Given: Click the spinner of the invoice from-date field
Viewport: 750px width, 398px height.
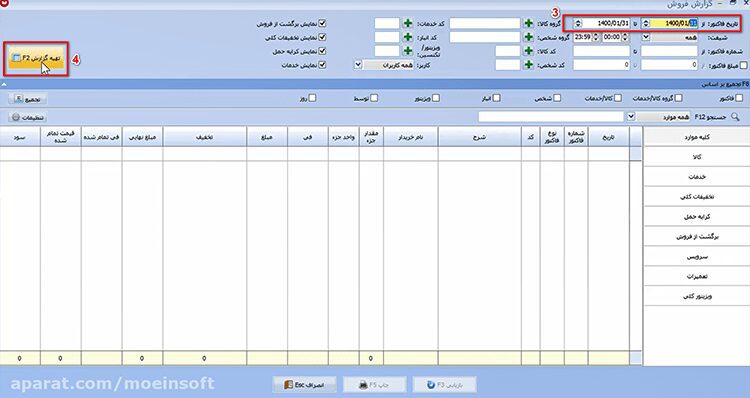Looking at the screenshot, I should pos(645,23).
